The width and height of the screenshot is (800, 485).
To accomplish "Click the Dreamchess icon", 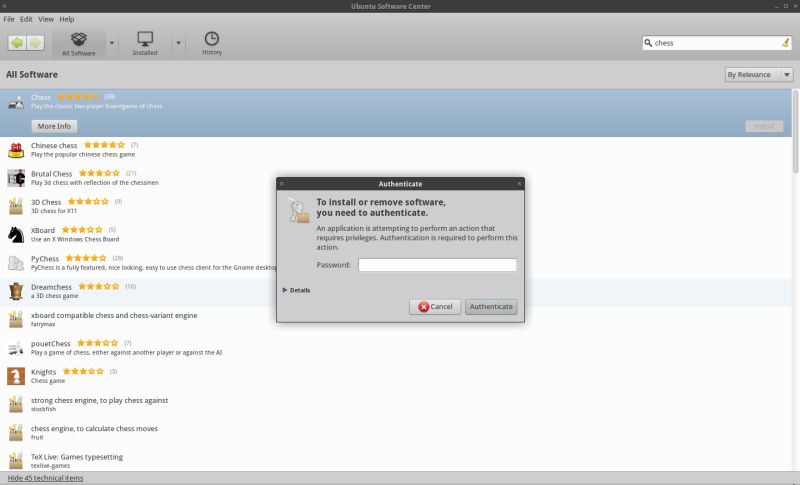I will click(16, 291).
